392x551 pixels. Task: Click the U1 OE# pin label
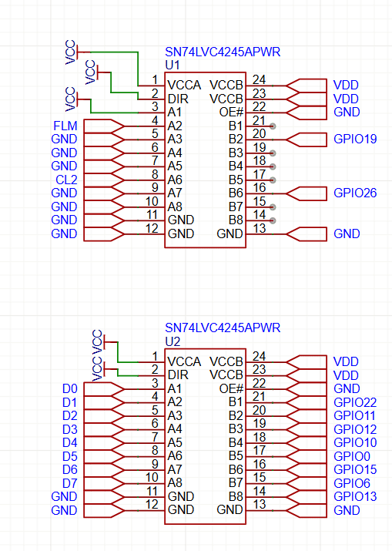[231, 112]
